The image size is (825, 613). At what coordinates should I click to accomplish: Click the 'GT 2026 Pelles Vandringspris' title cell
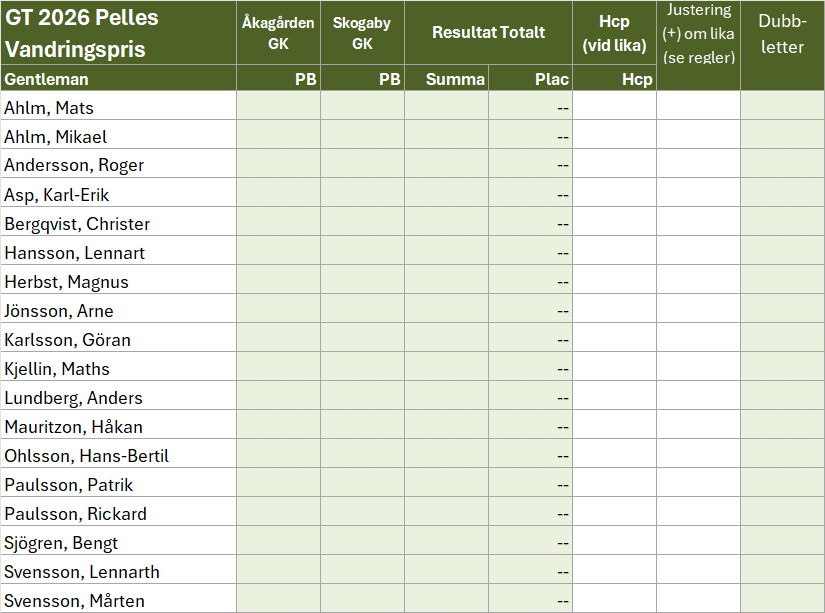[x=118, y=33]
